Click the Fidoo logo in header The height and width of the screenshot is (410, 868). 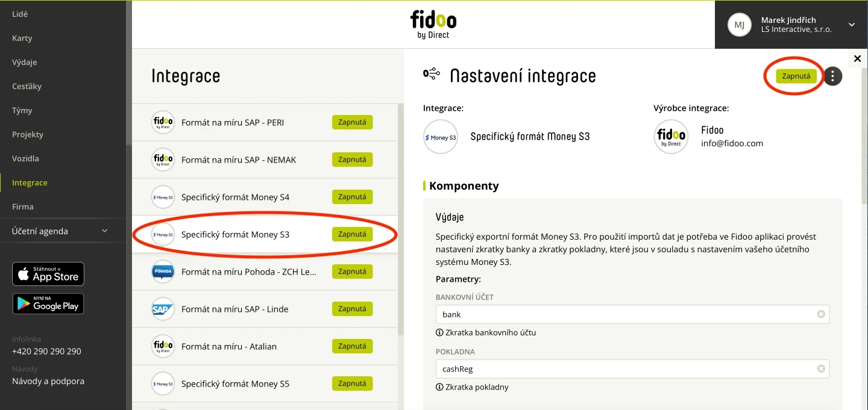(433, 25)
